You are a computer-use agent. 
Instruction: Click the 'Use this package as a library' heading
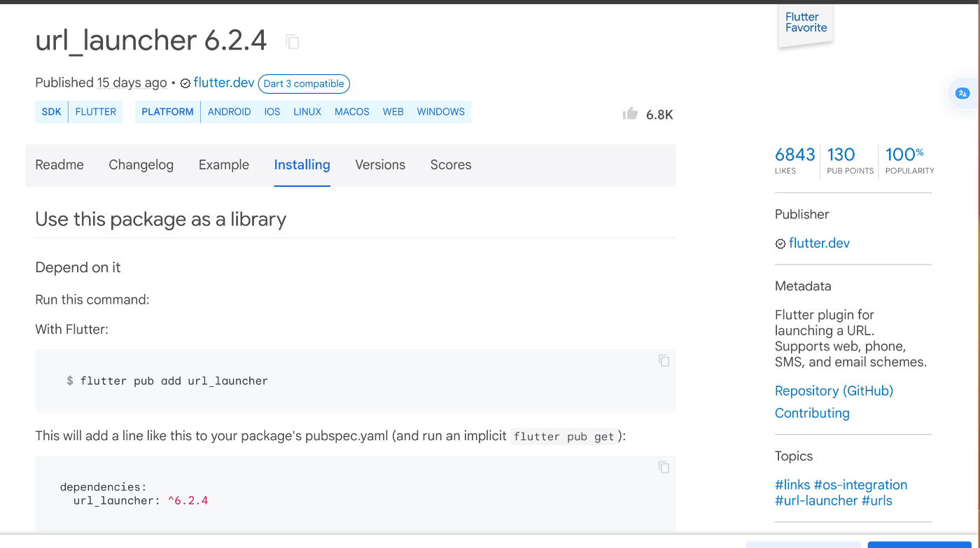(161, 220)
